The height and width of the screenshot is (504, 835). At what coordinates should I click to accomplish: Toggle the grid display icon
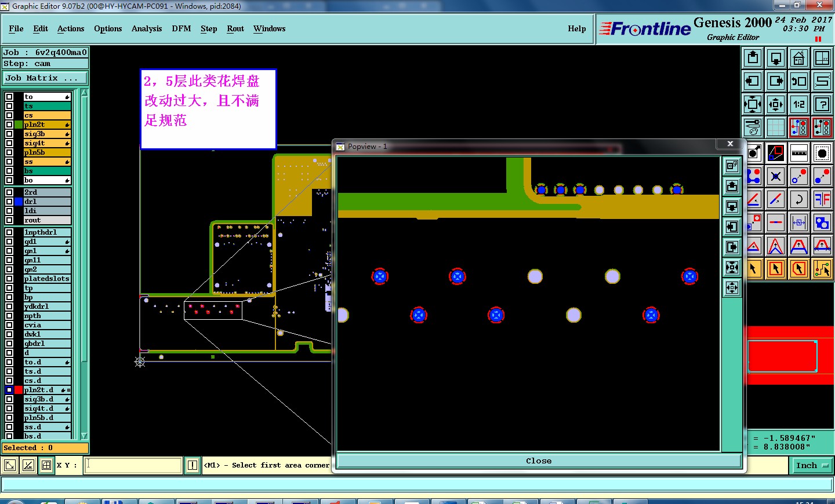pyautogui.click(x=776, y=127)
